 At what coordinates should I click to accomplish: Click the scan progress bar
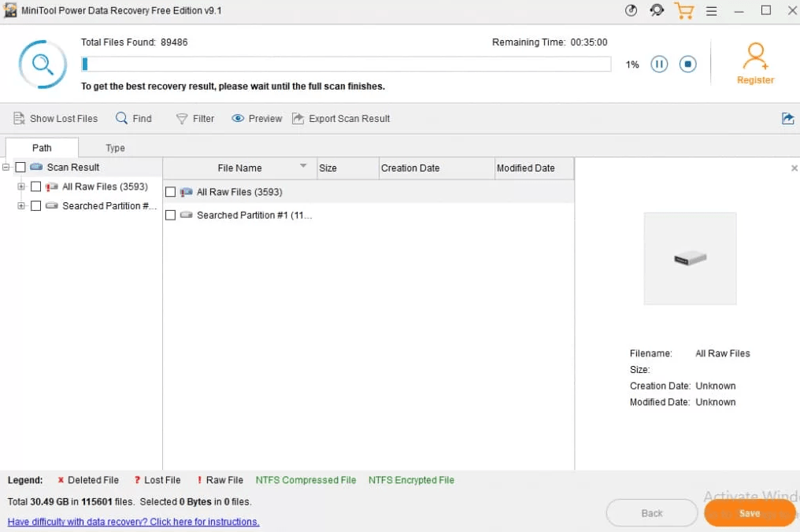click(x=346, y=65)
